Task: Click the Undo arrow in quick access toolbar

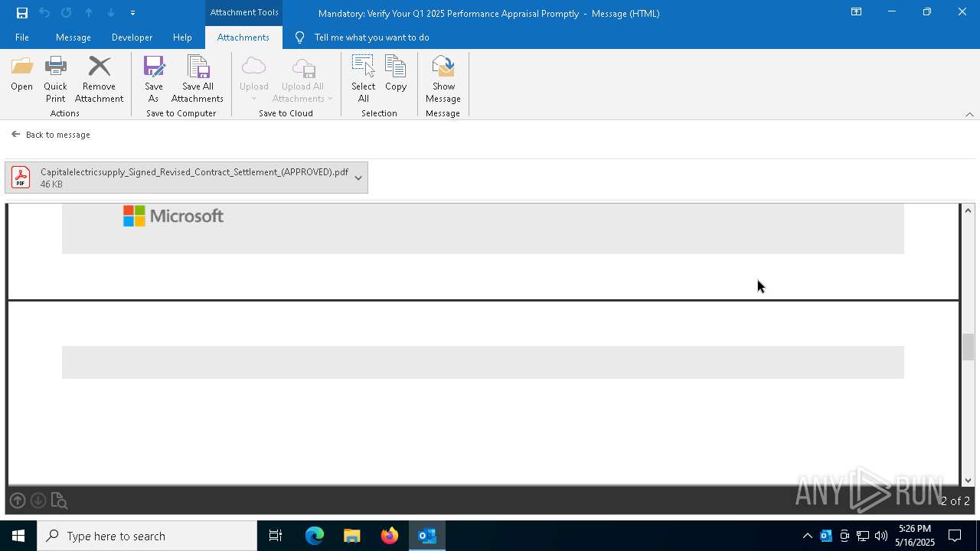Action: click(x=44, y=13)
